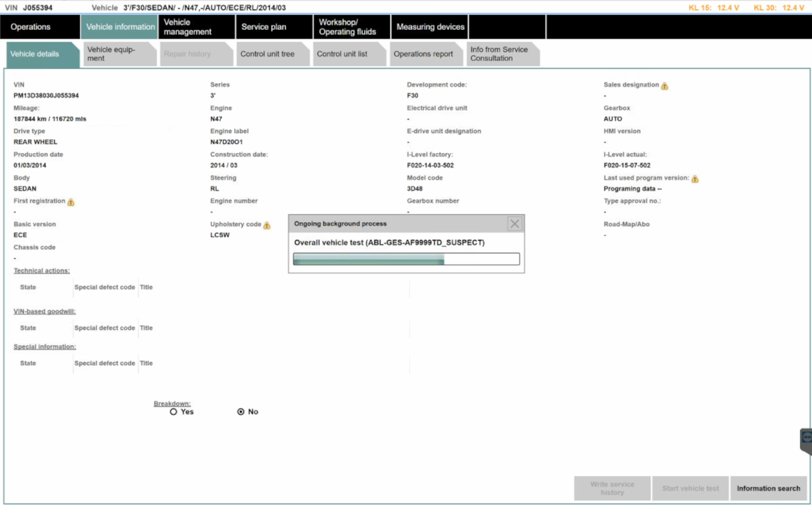Switch to the Measuring devices tab
Screen dimensions: 812x505
click(x=429, y=27)
